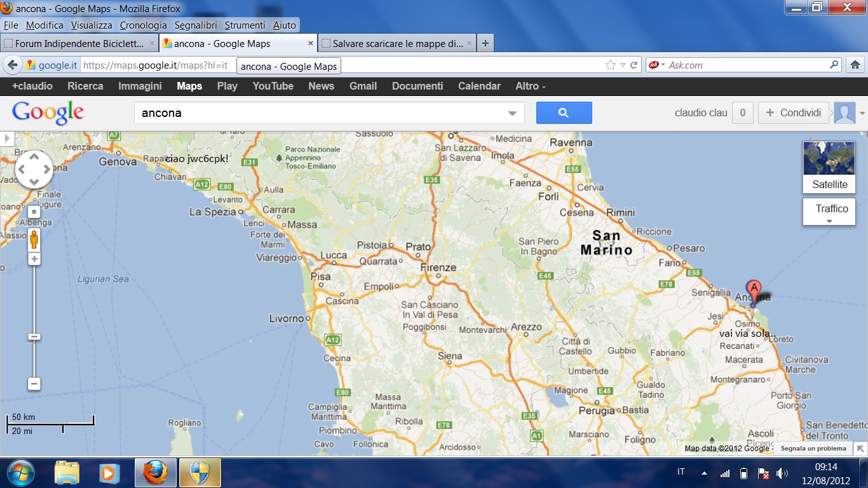Screen dimensions: 868x488
Task: Click the clock showing 09:14
Action: 825,467
